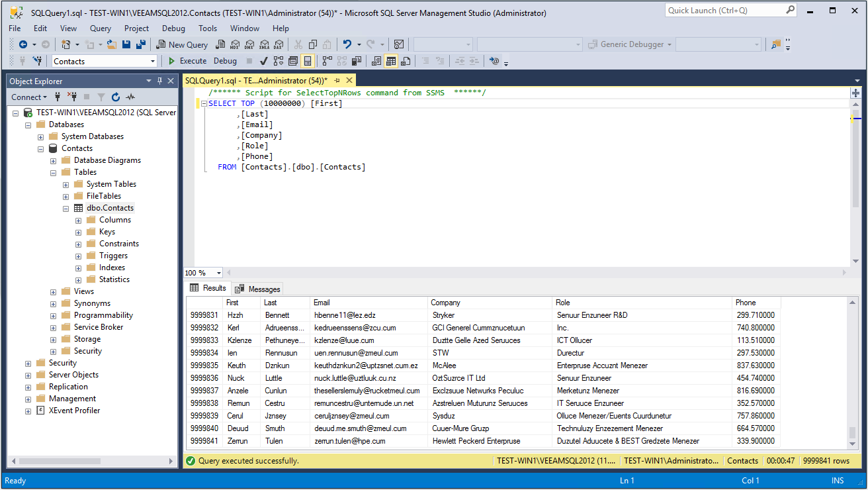Refresh Object Explorer with refresh icon
The height and width of the screenshot is (490, 868).
[116, 97]
